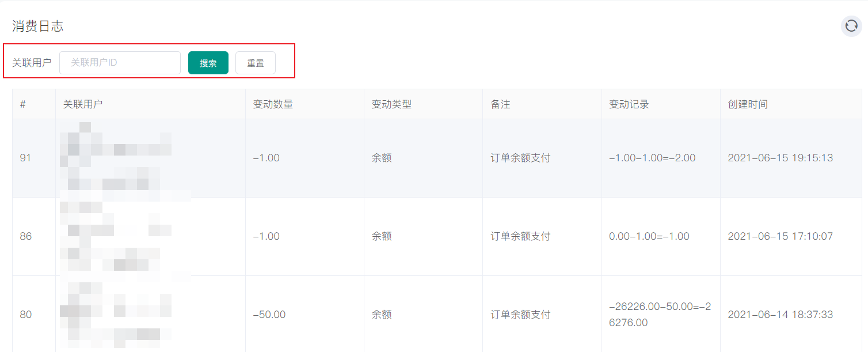
Task: Click the green 搜索 button
Action: coord(208,63)
